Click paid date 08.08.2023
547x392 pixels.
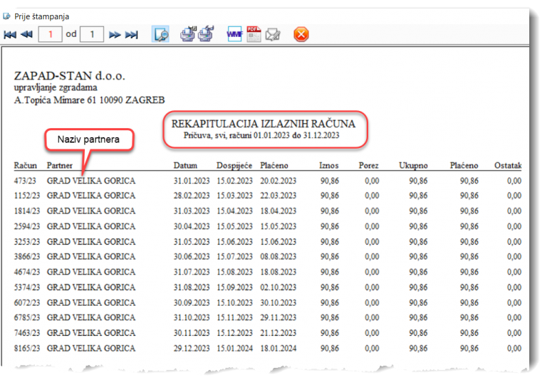click(x=278, y=257)
